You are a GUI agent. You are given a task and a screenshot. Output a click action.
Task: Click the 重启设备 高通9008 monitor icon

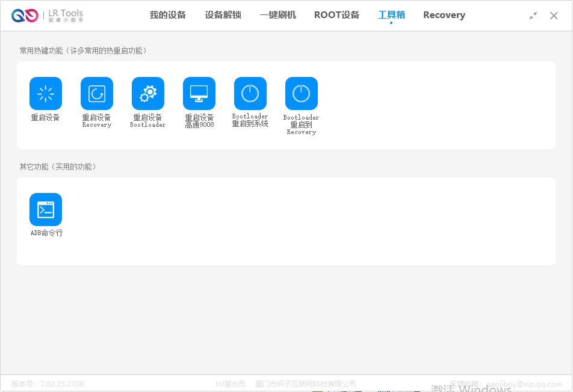(x=199, y=93)
